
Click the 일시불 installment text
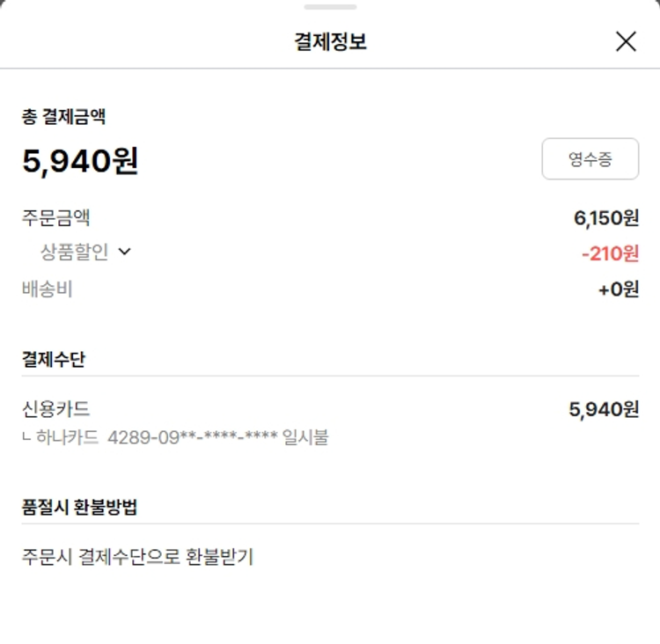(x=306, y=437)
